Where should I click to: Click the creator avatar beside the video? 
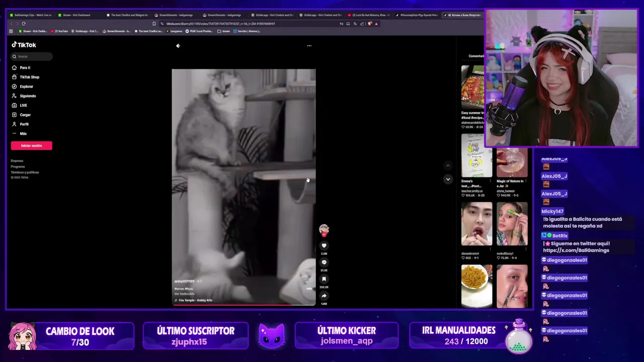click(x=324, y=229)
